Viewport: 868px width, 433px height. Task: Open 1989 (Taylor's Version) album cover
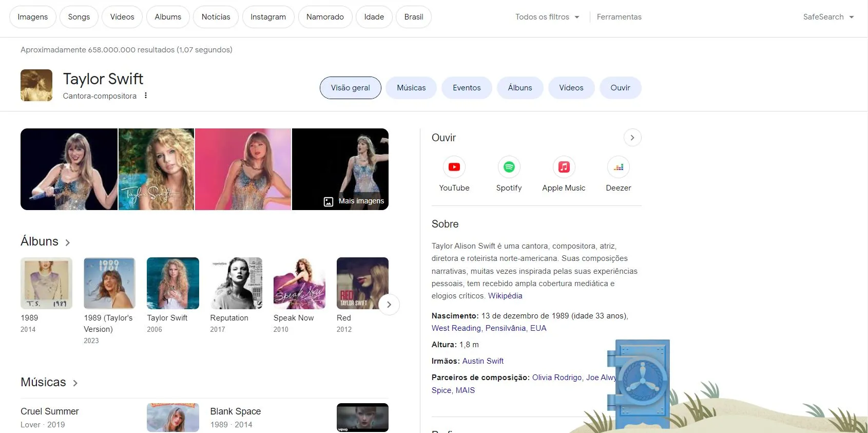tap(109, 283)
